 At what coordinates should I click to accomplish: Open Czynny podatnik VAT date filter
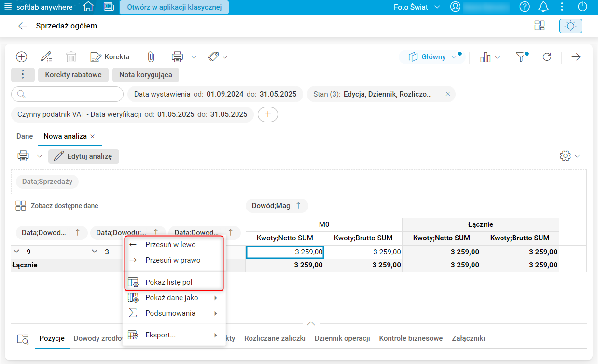(132, 114)
